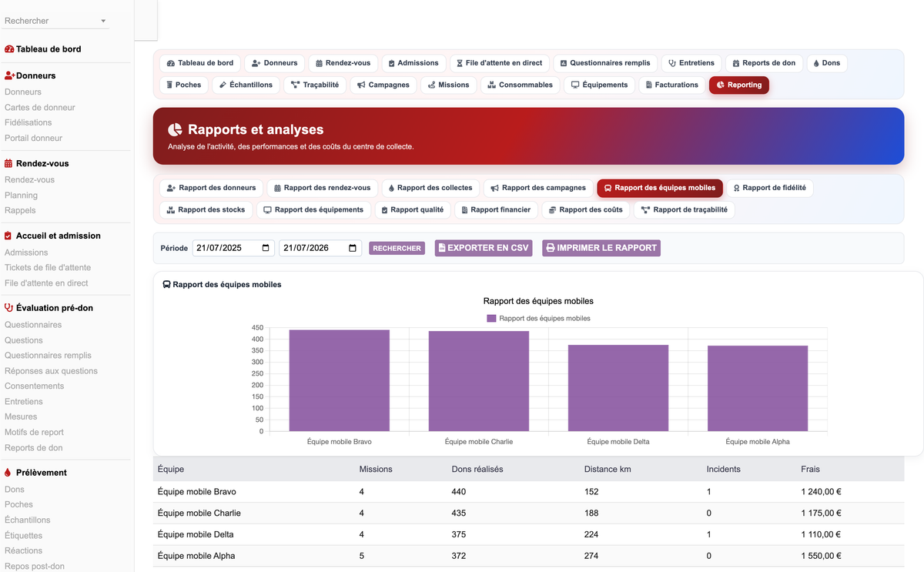Open the Entretiens tab

click(x=691, y=63)
